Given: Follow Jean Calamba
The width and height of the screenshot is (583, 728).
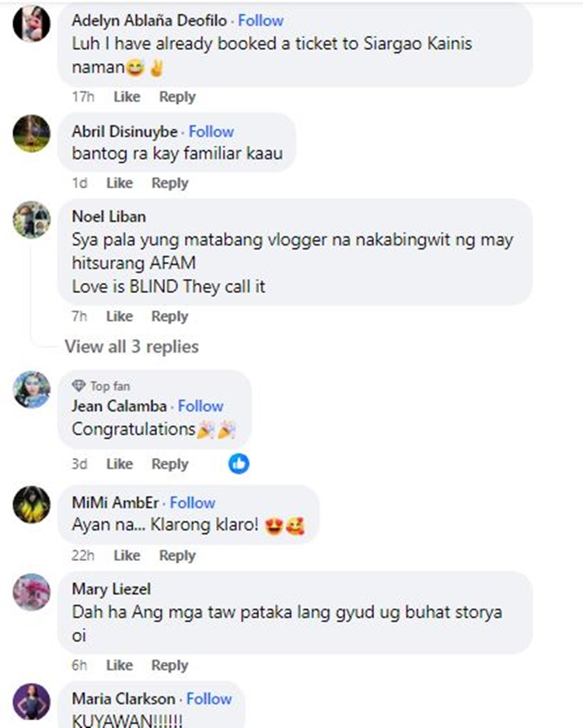Looking at the screenshot, I should (x=201, y=406).
